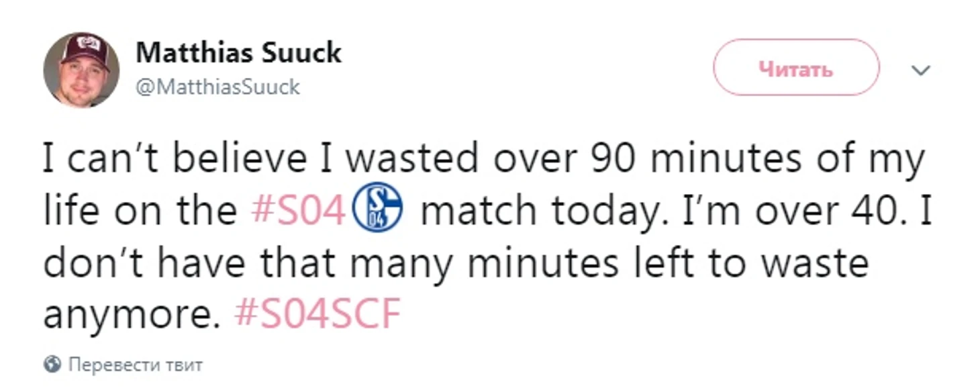Click the words "left to waste"

coord(748,262)
